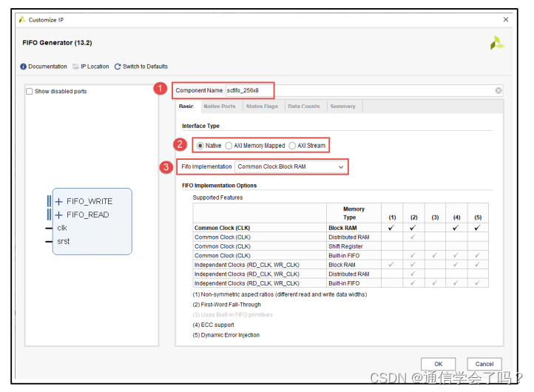
Task: Select the Common Clock Built-in FIFO cell
Action: (354, 255)
